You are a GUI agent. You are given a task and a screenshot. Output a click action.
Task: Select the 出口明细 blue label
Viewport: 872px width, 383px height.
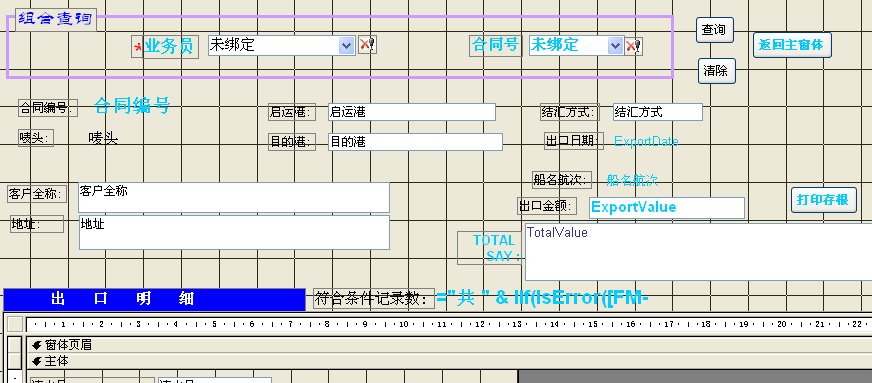(x=155, y=300)
